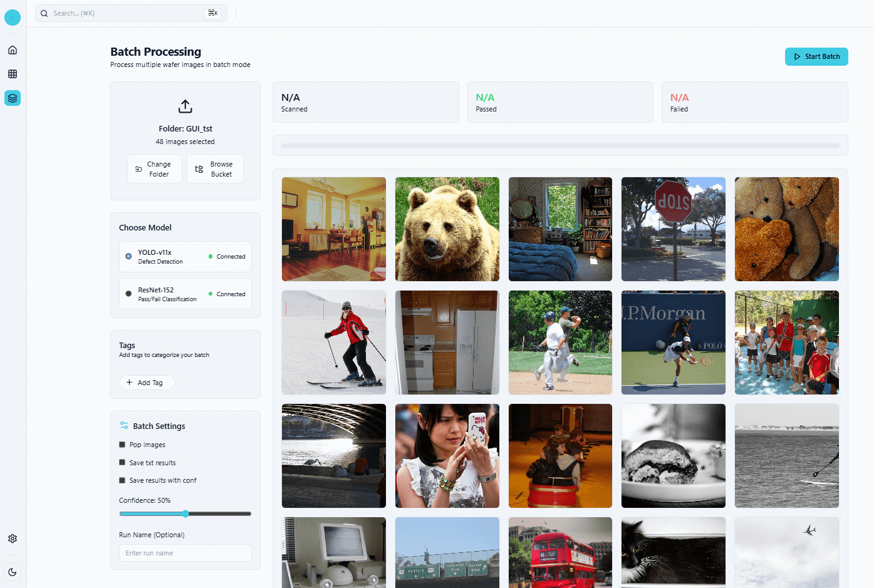Click the user avatar circle at top left
Viewport: 874px width, 588px height.
pyautogui.click(x=13, y=18)
